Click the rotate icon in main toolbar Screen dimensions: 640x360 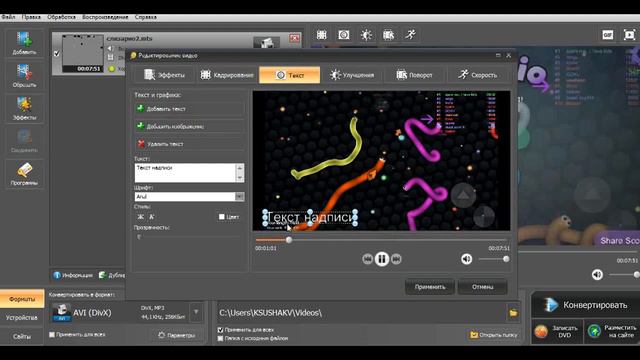(x=388, y=35)
